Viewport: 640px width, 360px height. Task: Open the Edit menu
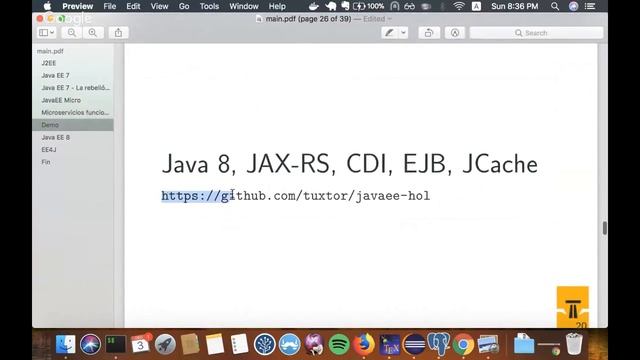point(133,6)
